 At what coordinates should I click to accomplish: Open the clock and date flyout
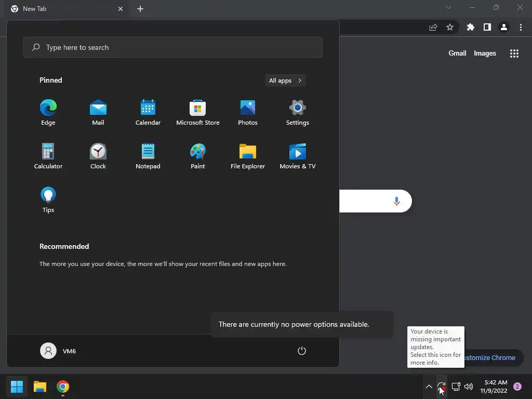[494, 387]
